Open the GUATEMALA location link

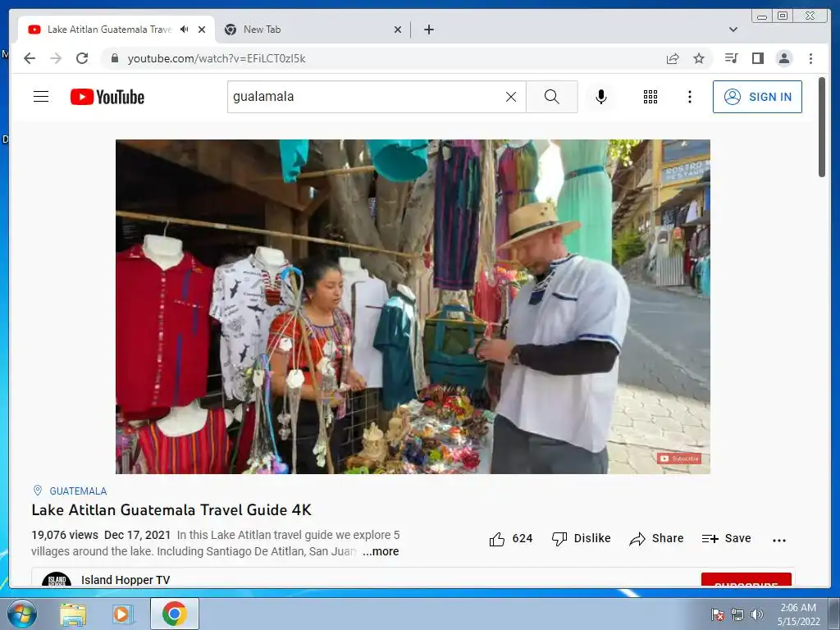78,491
